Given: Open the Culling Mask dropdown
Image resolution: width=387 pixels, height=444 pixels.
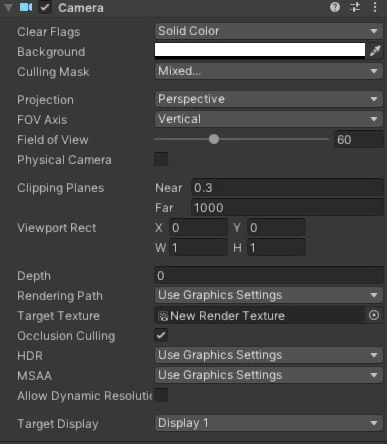Looking at the screenshot, I should tap(269, 71).
